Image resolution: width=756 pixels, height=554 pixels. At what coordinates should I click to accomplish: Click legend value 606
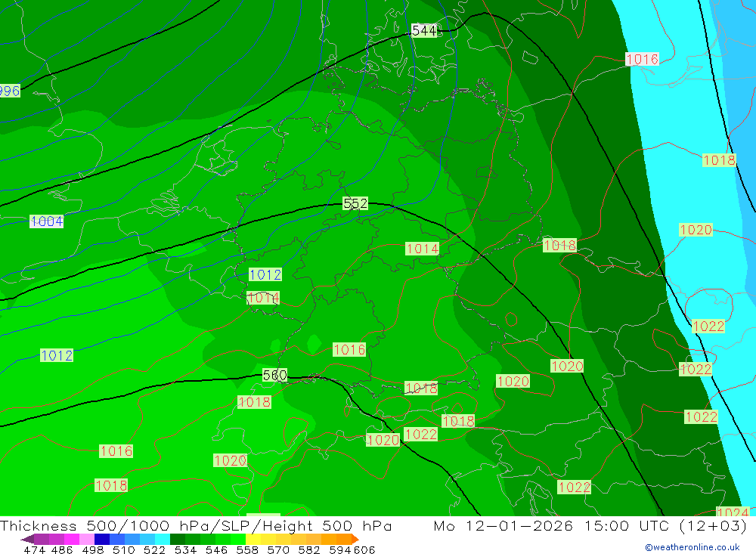[364, 549]
